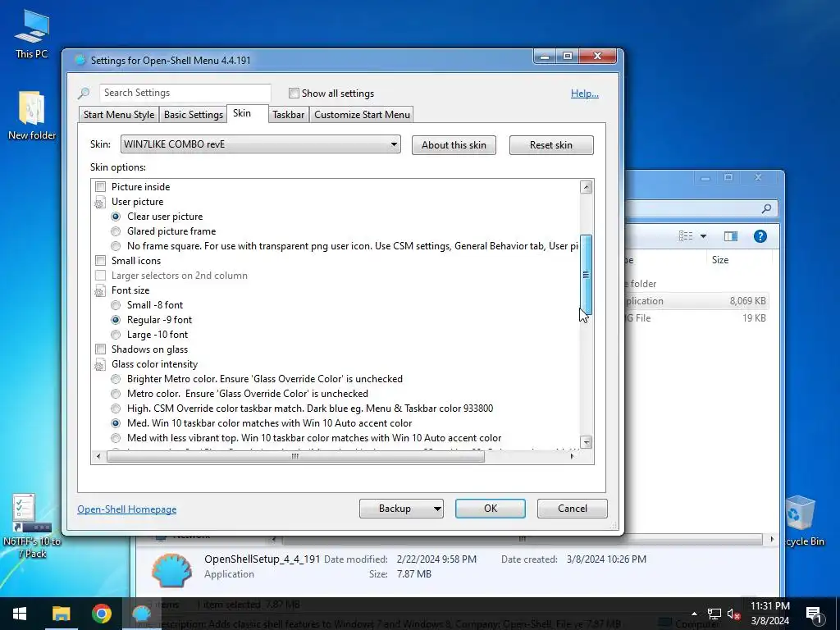Viewport: 840px width, 630px height.
Task: Open the Open-Shell Homepage link
Action: pyautogui.click(x=126, y=509)
